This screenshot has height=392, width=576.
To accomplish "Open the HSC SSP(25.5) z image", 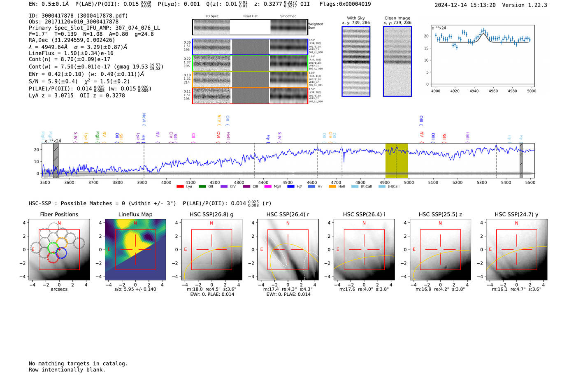I will [440, 250].
